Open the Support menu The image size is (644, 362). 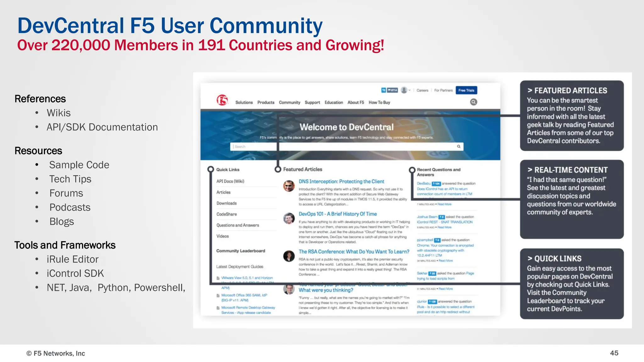pyautogui.click(x=312, y=102)
